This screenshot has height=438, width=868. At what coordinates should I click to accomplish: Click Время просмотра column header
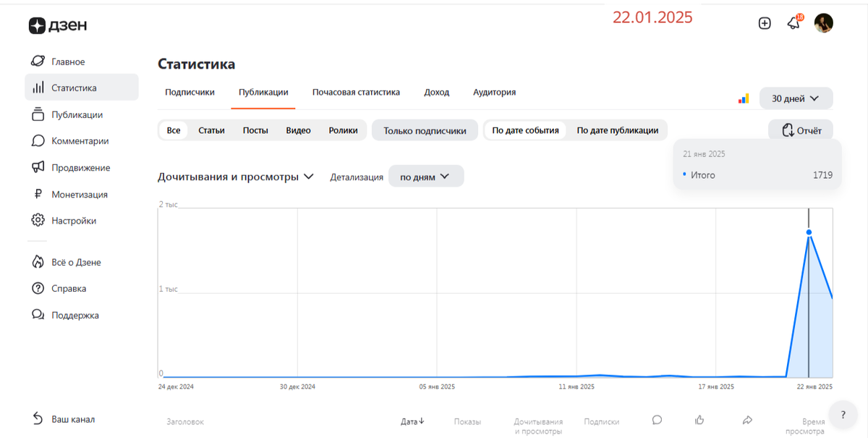(x=804, y=426)
